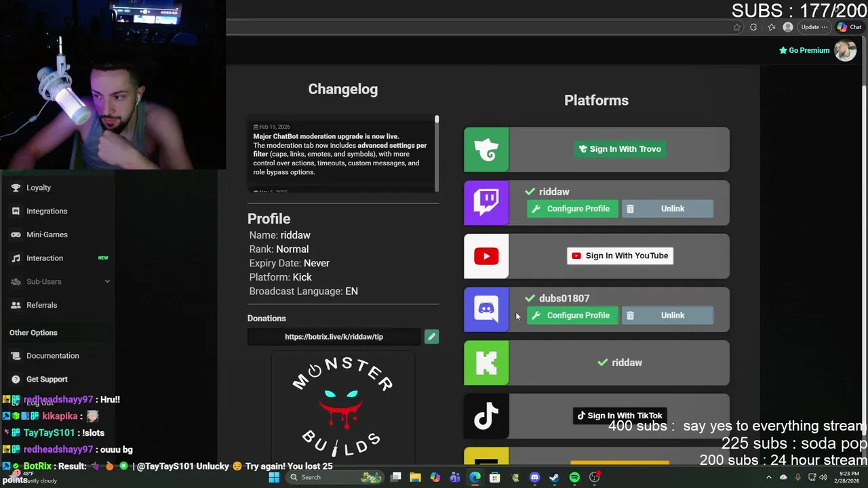Click the Kick 'riddaw' linked account name
The height and width of the screenshot is (488, 868).
pyautogui.click(x=627, y=363)
